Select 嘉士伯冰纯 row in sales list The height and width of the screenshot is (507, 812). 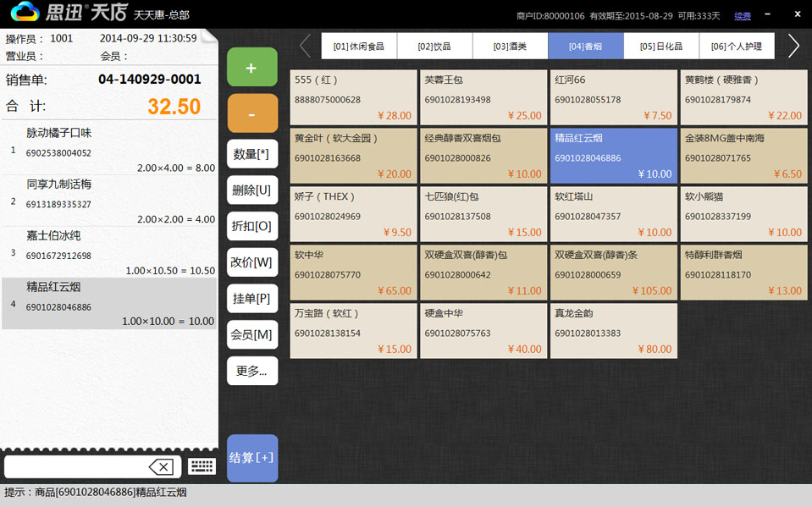[x=108, y=252]
